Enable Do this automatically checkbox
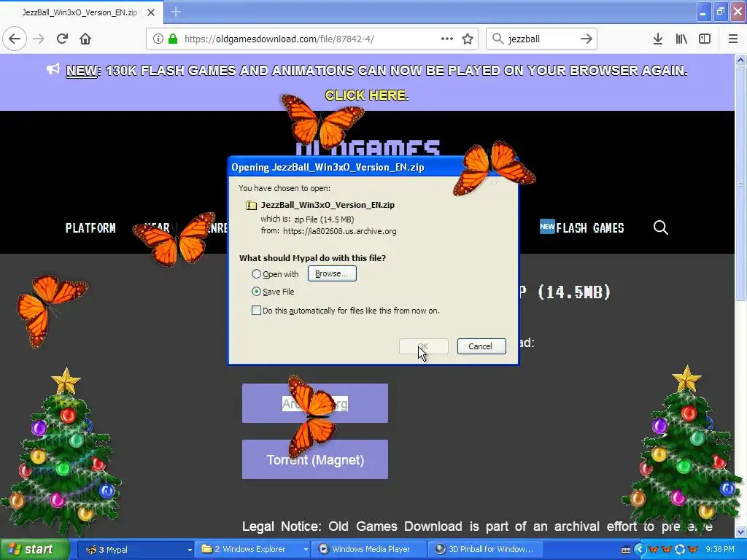Viewport: 747px width, 560px height. click(x=256, y=311)
